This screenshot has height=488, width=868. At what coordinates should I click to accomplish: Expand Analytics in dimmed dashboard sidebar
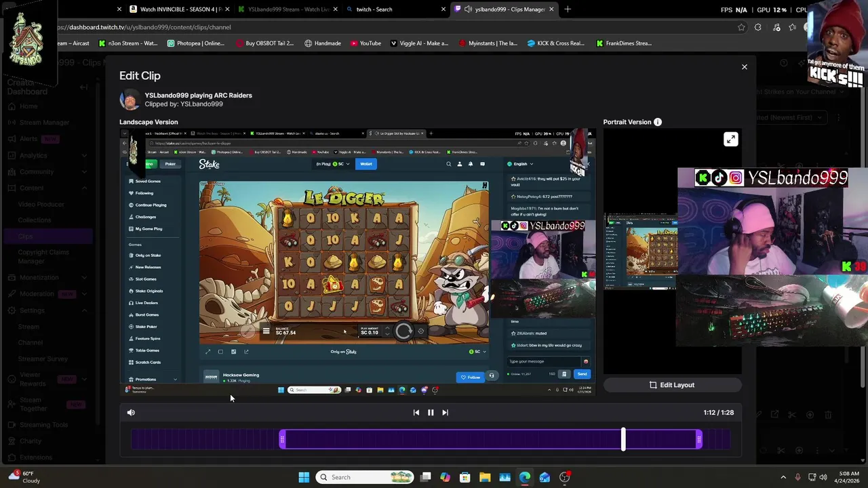pos(84,155)
